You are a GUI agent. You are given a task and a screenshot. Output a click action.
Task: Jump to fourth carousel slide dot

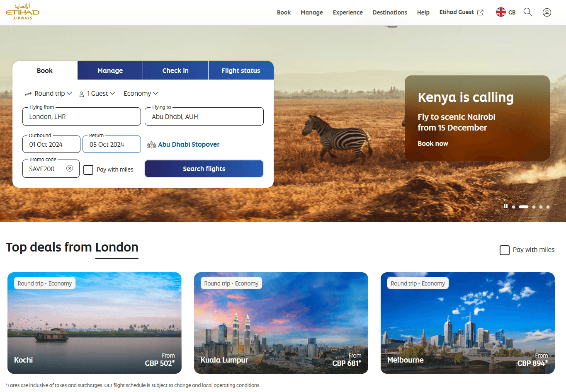(x=541, y=207)
